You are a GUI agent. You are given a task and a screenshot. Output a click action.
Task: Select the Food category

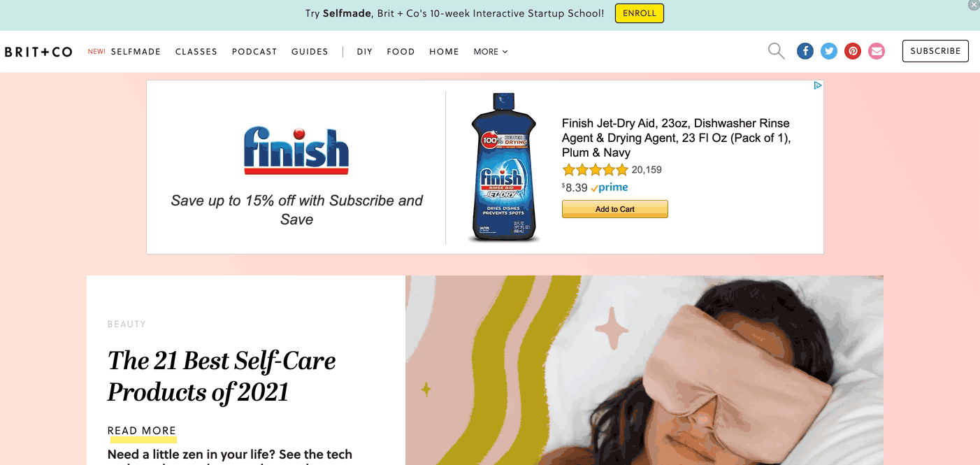click(401, 52)
